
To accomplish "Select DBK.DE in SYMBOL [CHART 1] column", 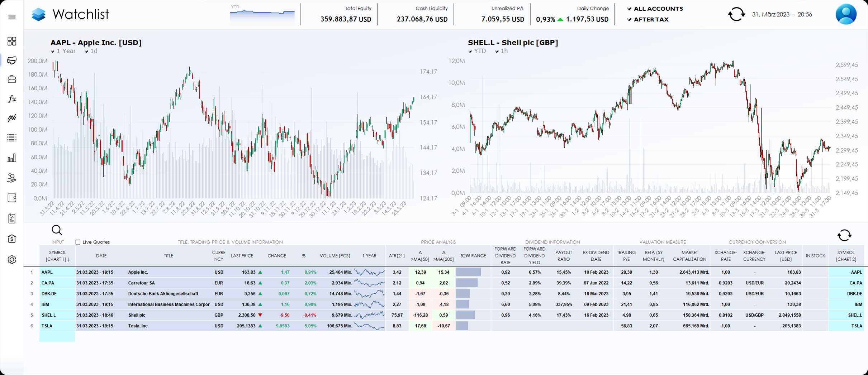I will (57, 294).
